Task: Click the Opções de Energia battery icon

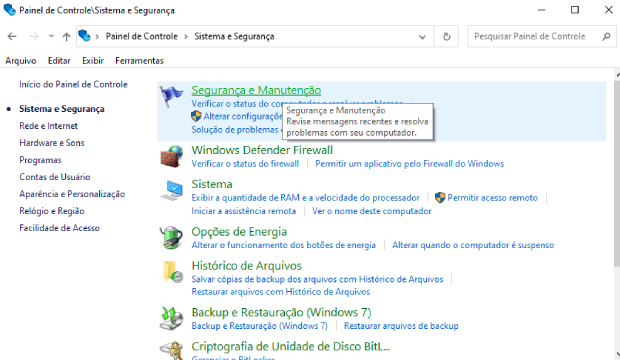Action: pyautogui.click(x=172, y=237)
